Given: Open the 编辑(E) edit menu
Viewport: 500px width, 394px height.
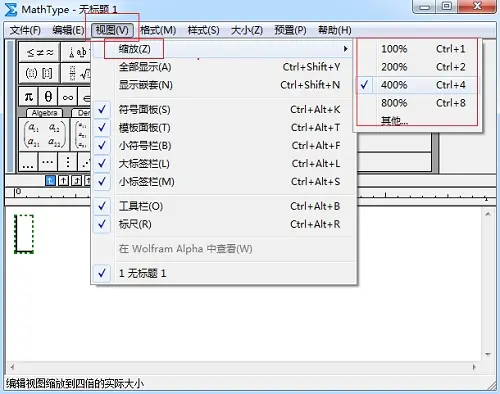Looking at the screenshot, I should [x=68, y=30].
